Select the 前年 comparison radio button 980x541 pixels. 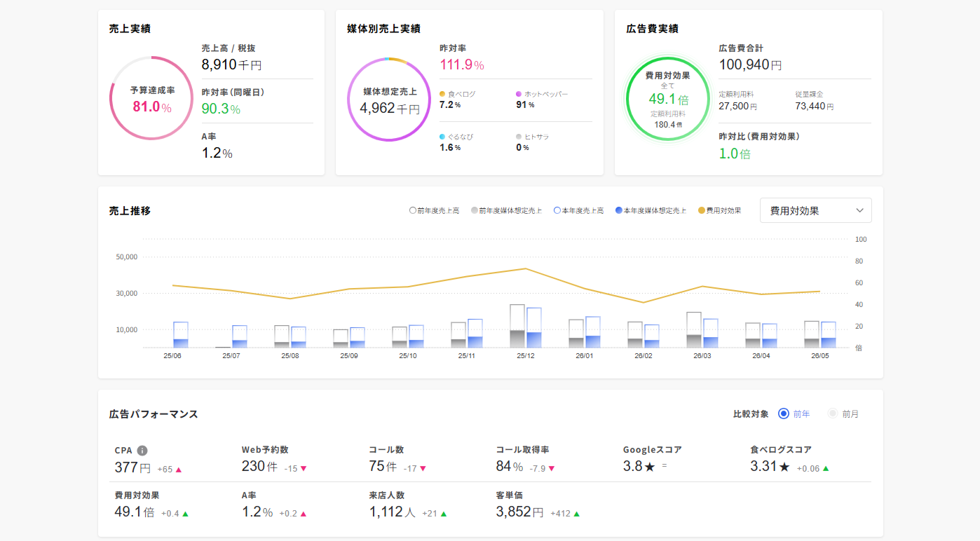[x=784, y=413]
